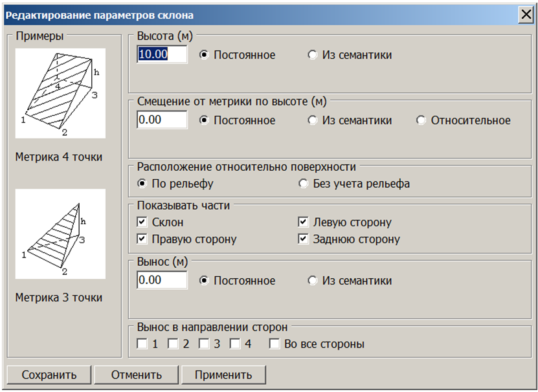Click the "Сохранить" button
Viewport: 538px width, 392px height.
(48, 374)
